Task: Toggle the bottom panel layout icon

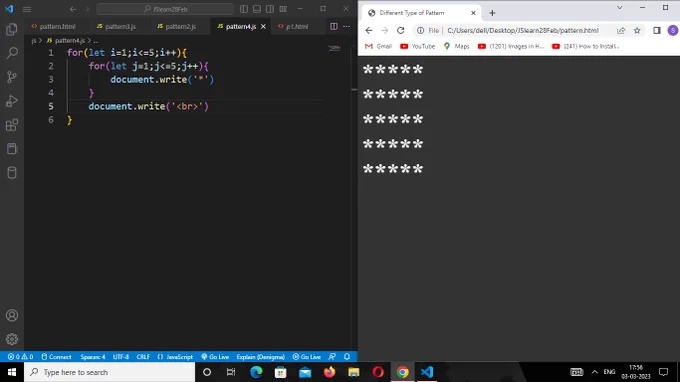Action: pos(257,9)
